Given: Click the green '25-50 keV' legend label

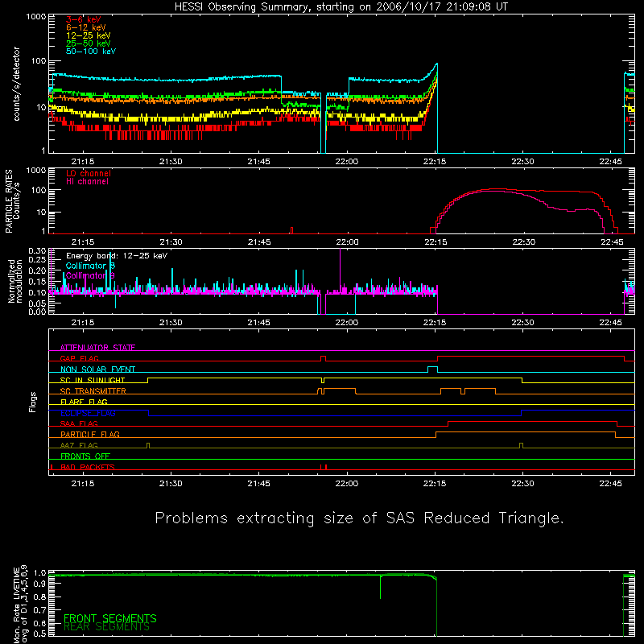Looking at the screenshot, I should click(89, 43).
